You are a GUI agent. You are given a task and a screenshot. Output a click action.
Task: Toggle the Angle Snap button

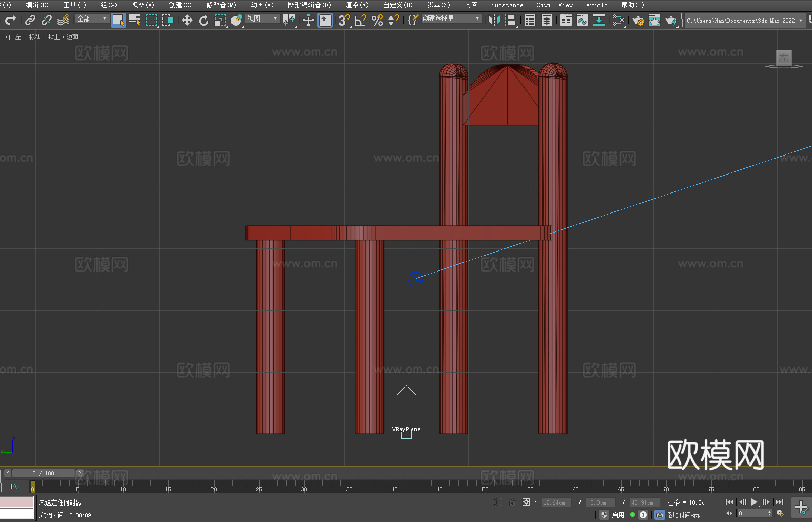[361, 20]
